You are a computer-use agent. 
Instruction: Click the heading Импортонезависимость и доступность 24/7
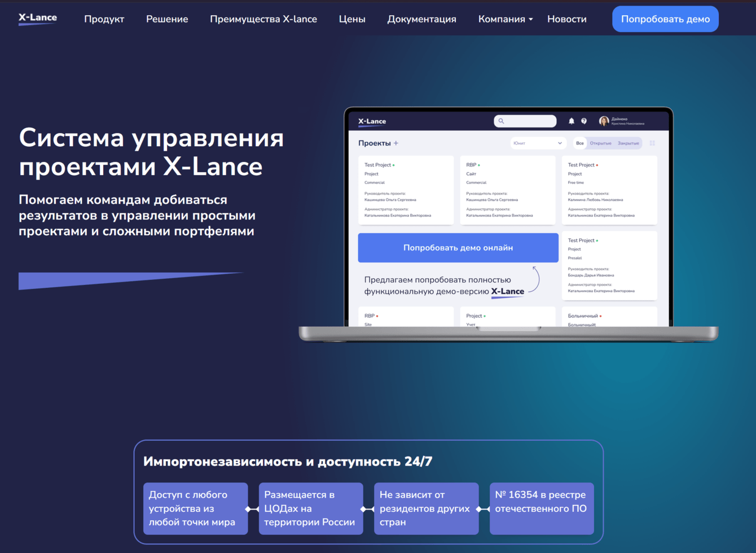tap(288, 462)
